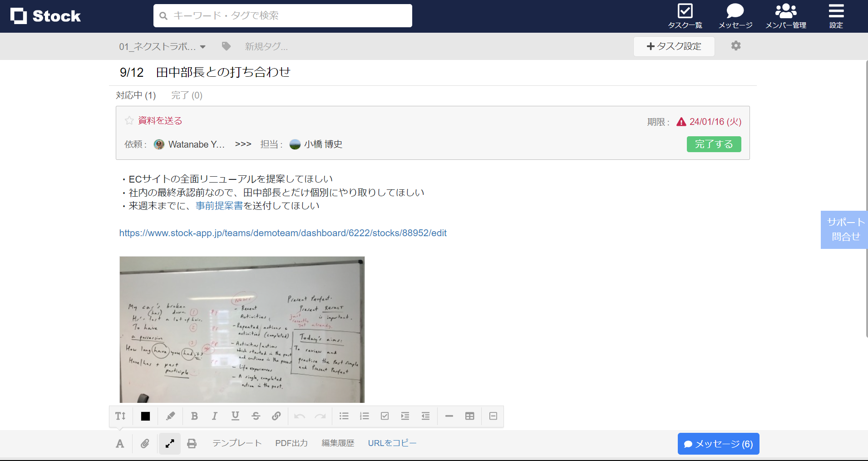The width and height of the screenshot is (868, 461).
Task: Expand note to fullscreen with arrows icon
Action: [169, 443]
